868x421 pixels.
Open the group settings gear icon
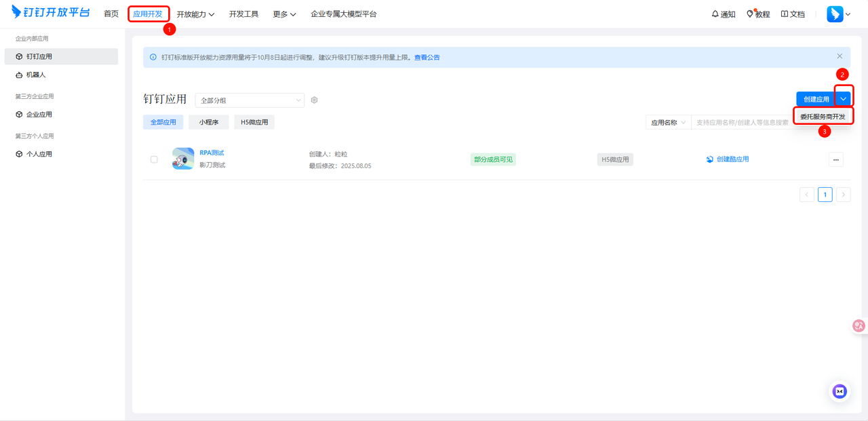(313, 100)
